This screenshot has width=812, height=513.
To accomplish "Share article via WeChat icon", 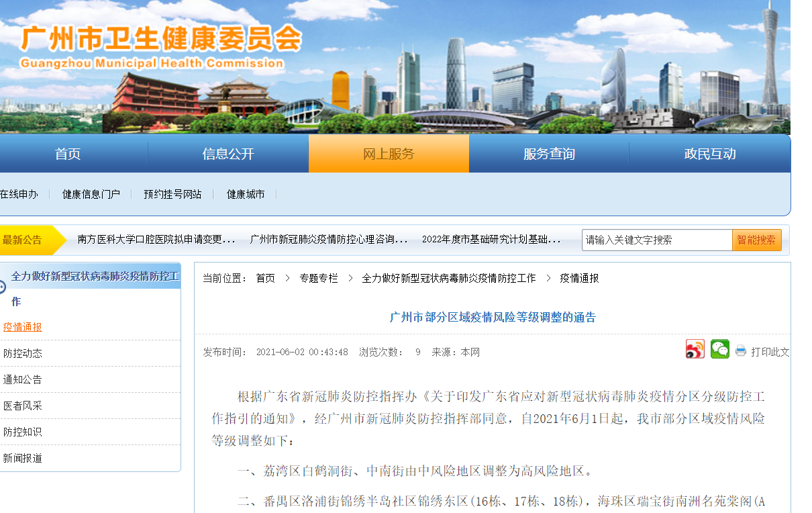I will [720, 349].
